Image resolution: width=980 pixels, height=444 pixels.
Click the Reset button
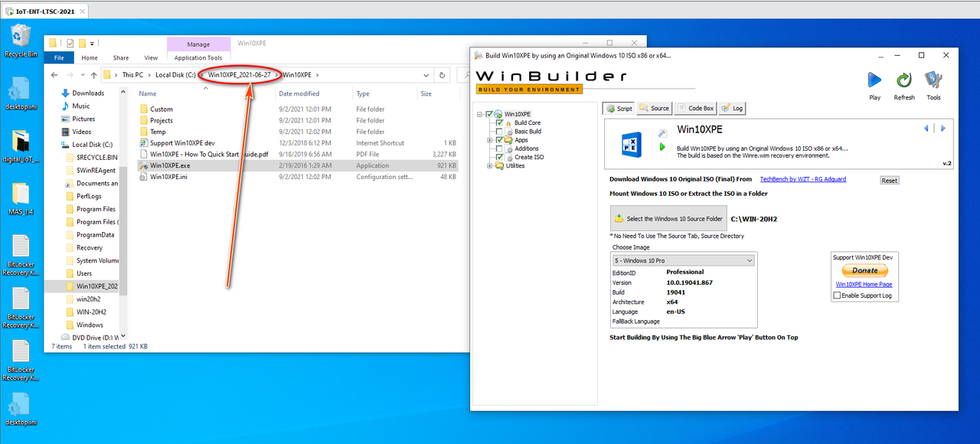(889, 181)
